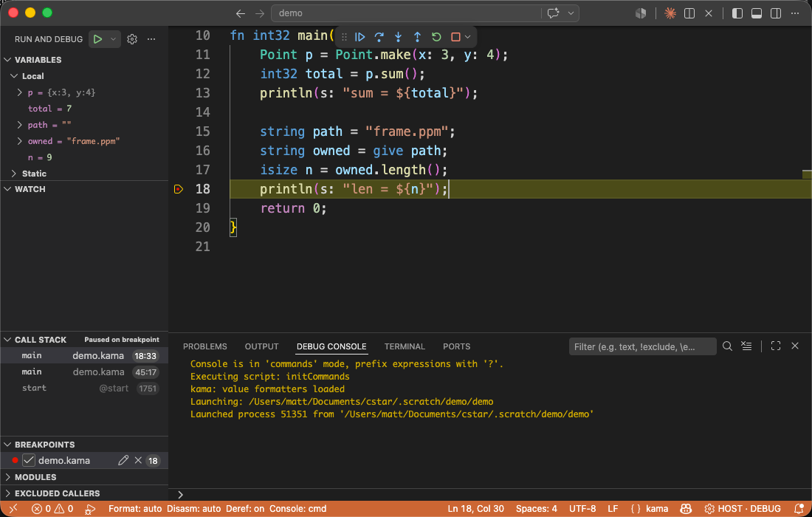Open Run and Debug more actions menu
The height and width of the screenshot is (517, 812).
click(151, 39)
